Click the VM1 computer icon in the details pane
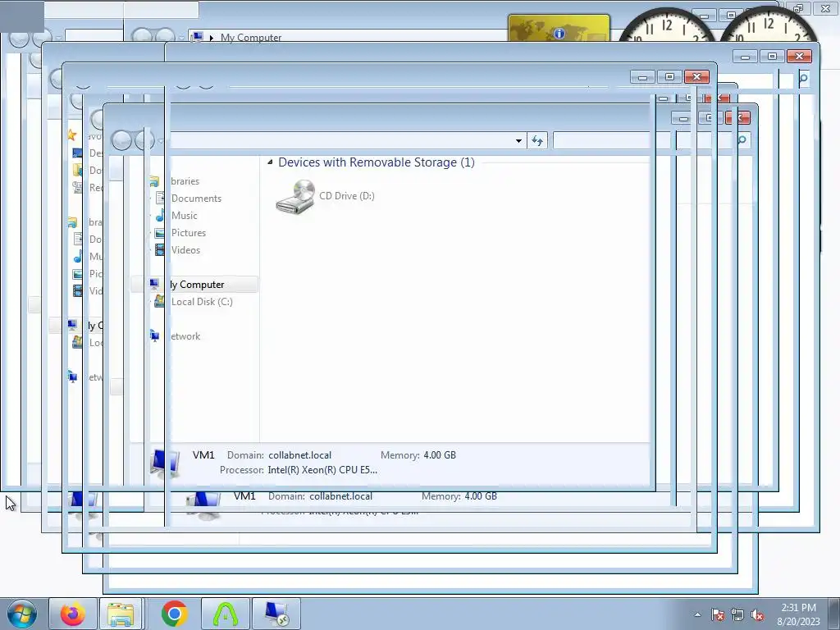Viewport: 840px width, 630px height. (164, 463)
